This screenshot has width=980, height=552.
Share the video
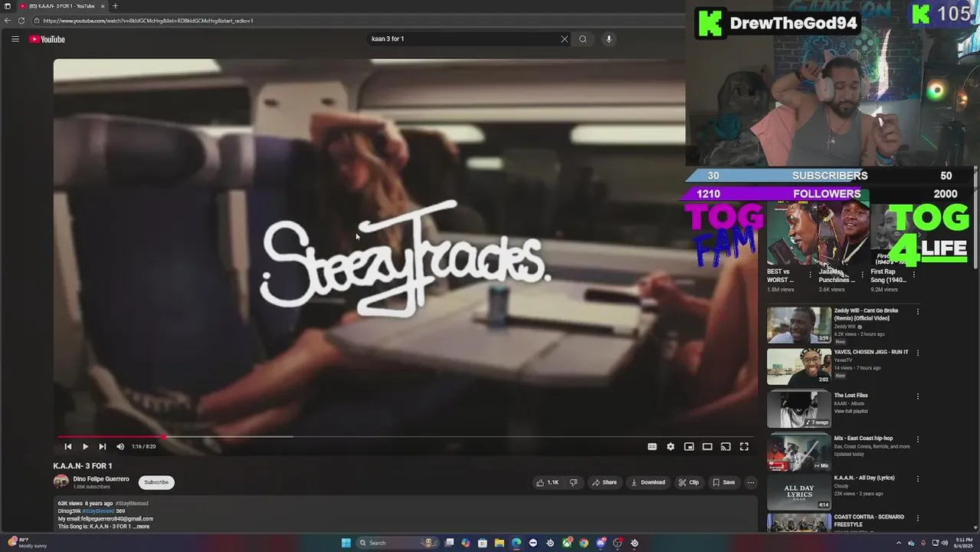[604, 482]
